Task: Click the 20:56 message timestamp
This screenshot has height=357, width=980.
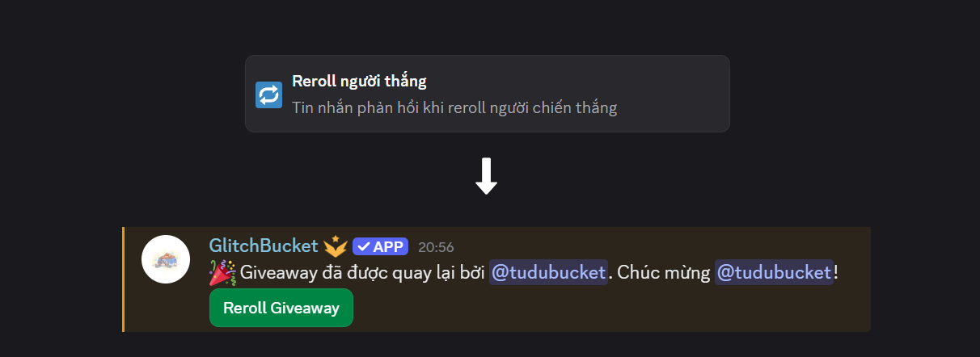Action: (x=436, y=247)
